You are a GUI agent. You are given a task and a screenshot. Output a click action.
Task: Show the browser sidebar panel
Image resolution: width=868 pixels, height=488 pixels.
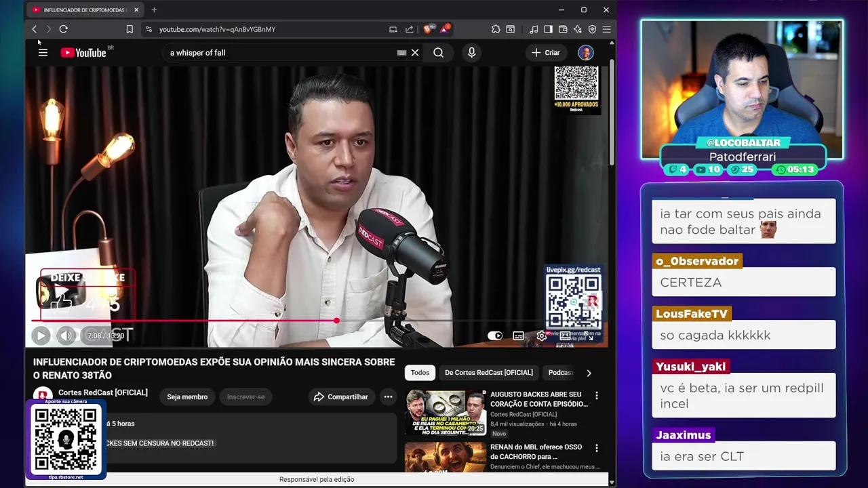click(x=548, y=29)
